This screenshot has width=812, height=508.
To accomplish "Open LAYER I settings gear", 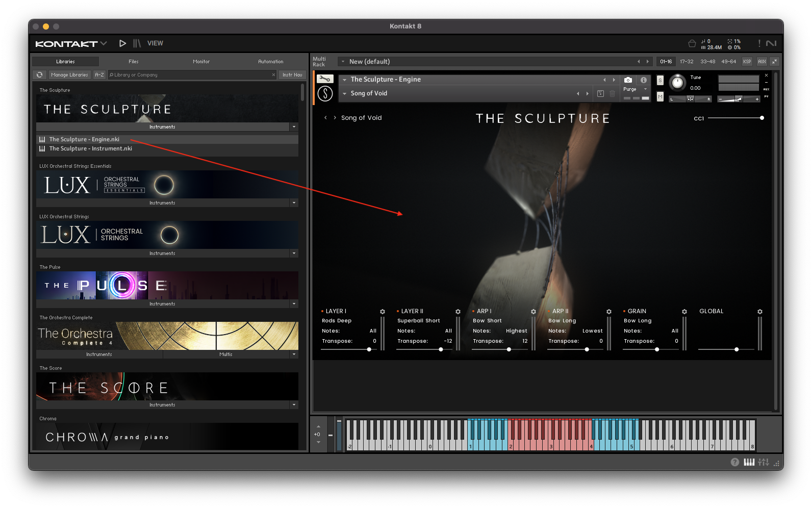I will pos(383,312).
